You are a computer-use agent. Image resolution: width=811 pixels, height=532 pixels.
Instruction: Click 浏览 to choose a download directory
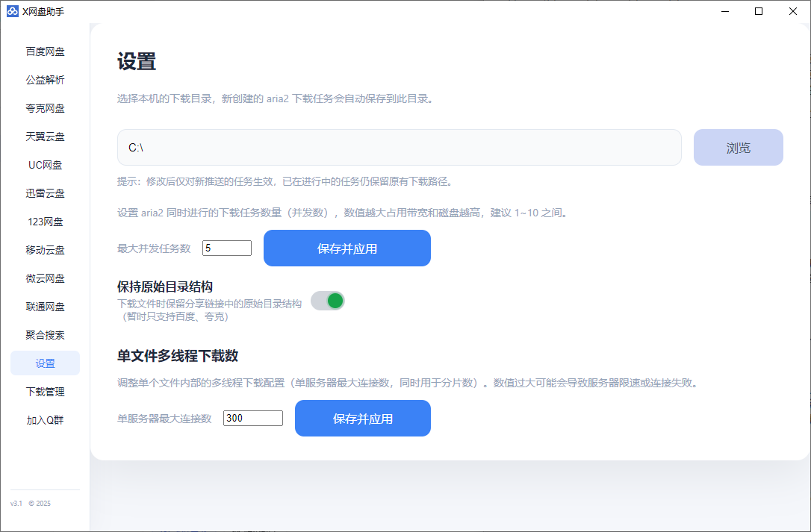738,148
